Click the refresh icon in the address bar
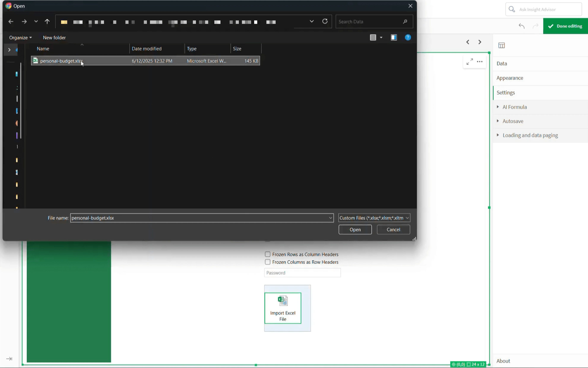 point(325,21)
